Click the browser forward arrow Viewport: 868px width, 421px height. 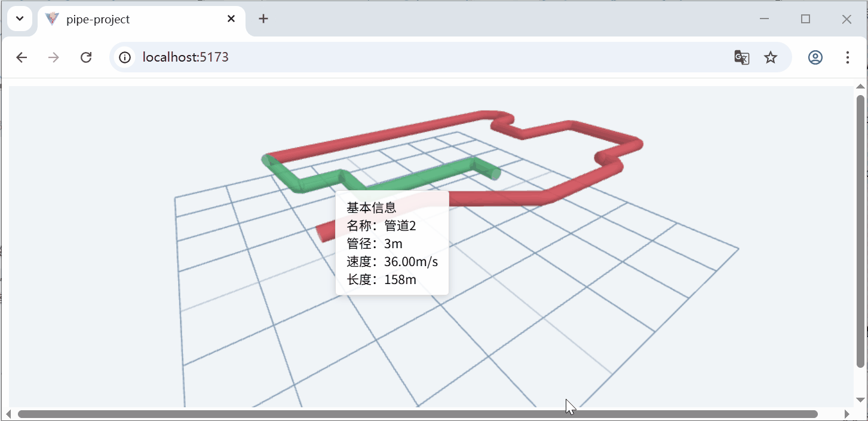click(x=54, y=57)
